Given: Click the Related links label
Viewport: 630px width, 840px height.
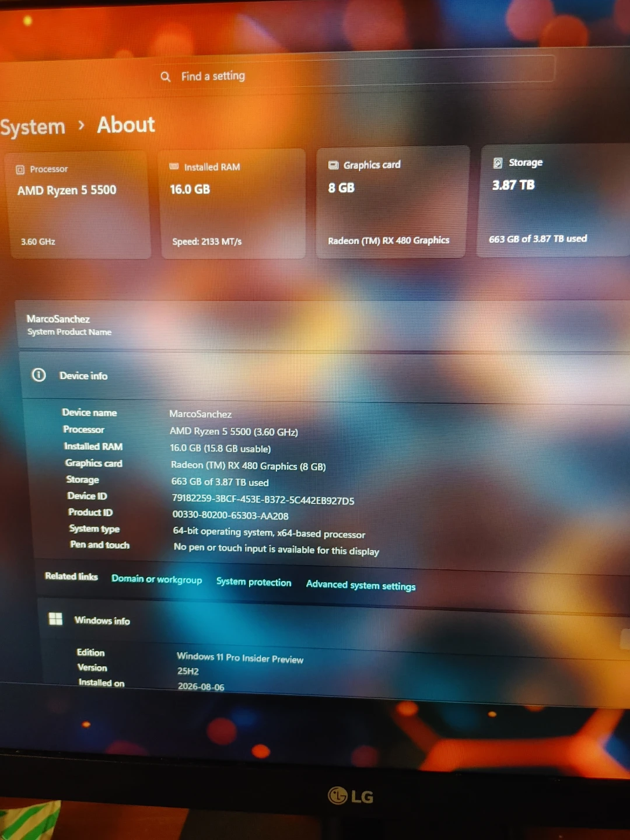Looking at the screenshot, I should 72,576.
